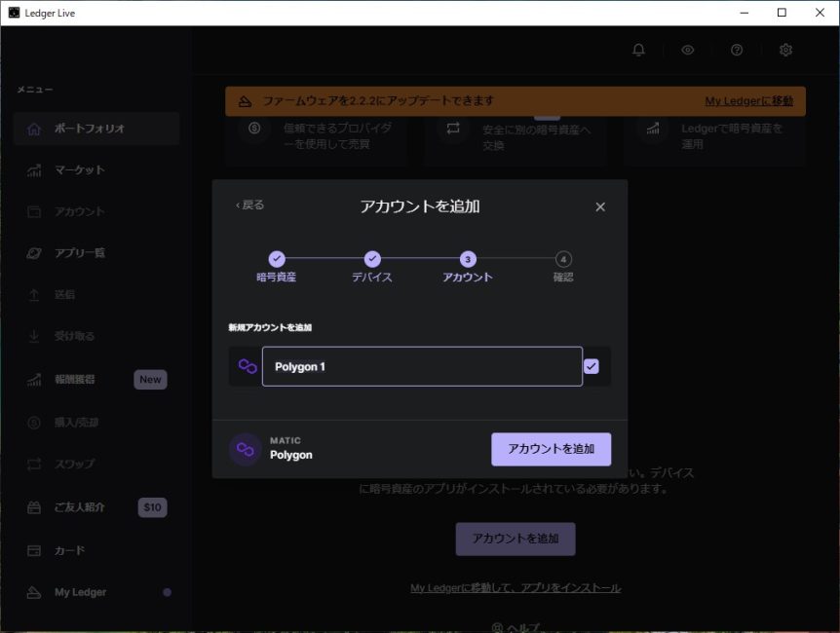Image resolution: width=840 pixels, height=633 pixels.
Task: Click the firmware update device icon in banner
Action: [x=245, y=101]
